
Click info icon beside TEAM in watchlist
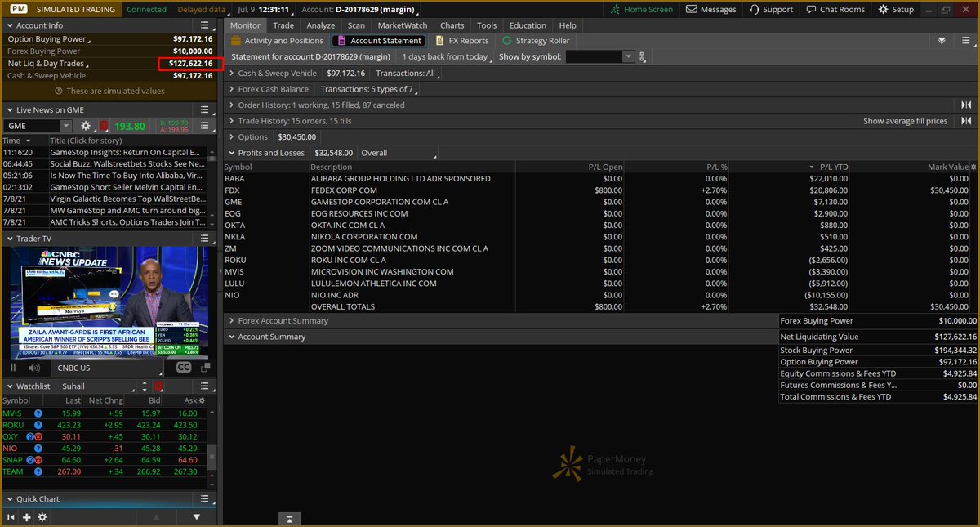click(x=38, y=471)
